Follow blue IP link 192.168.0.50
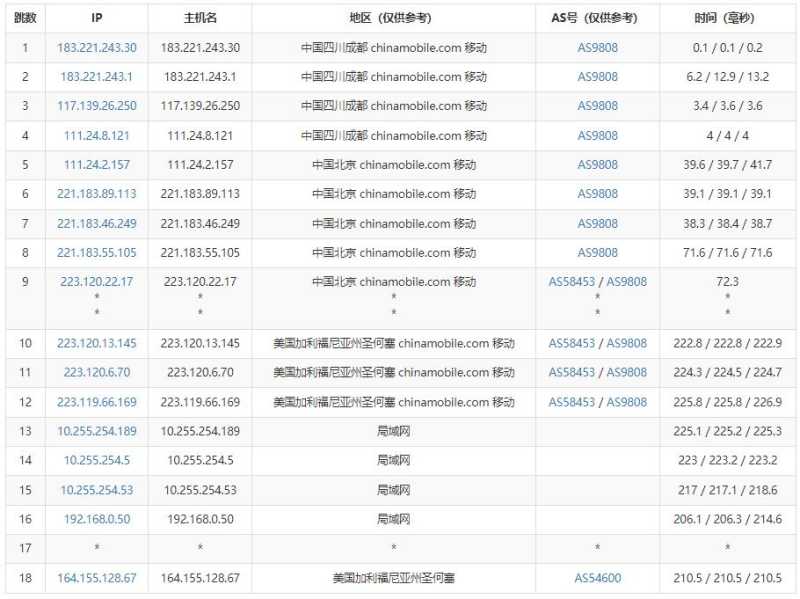This screenshot has height=599, width=800. tap(97, 519)
